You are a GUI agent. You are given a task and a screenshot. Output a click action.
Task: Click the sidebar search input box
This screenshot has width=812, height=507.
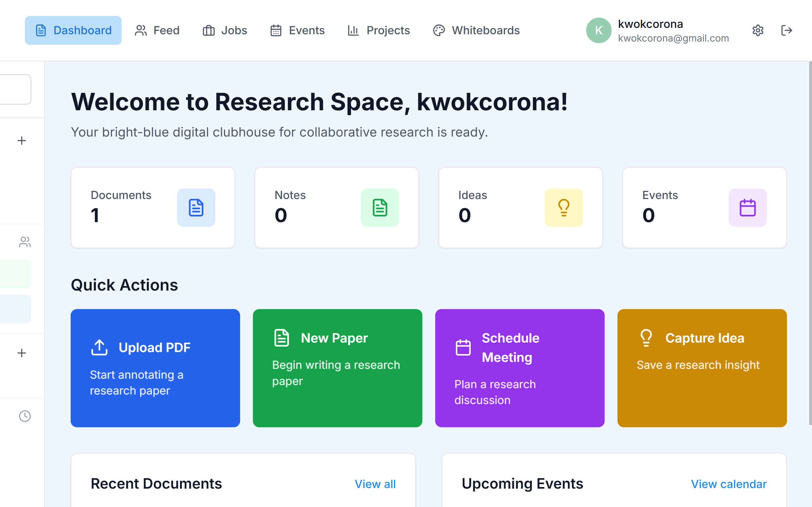tap(15, 89)
